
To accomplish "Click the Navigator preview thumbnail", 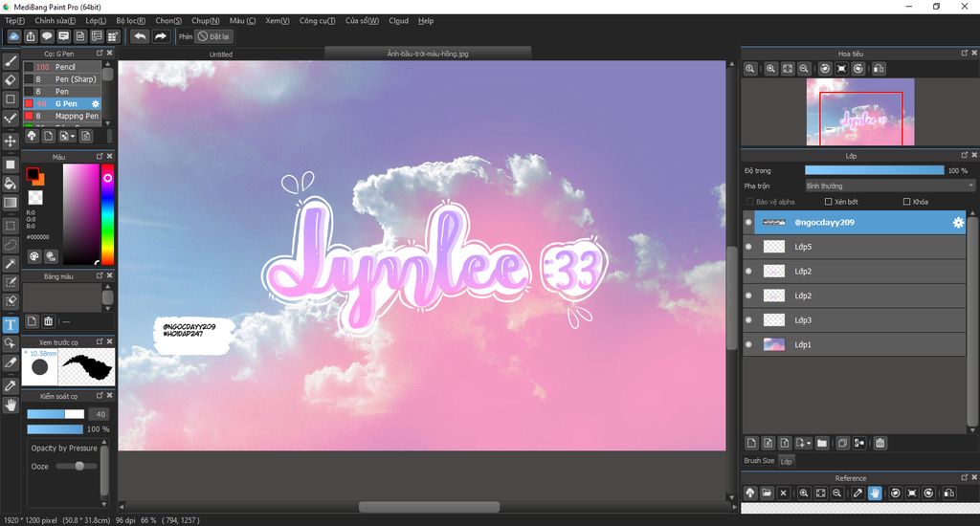I will 860,112.
